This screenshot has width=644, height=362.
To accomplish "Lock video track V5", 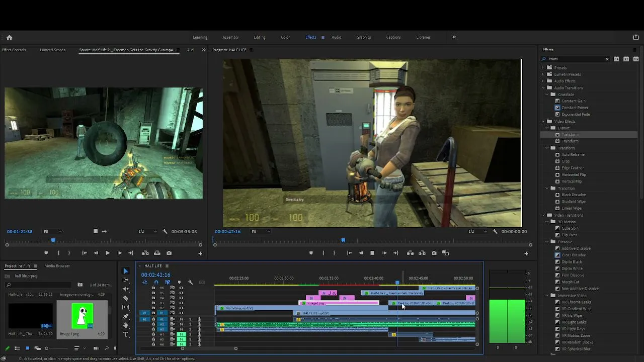I will [x=153, y=293].
